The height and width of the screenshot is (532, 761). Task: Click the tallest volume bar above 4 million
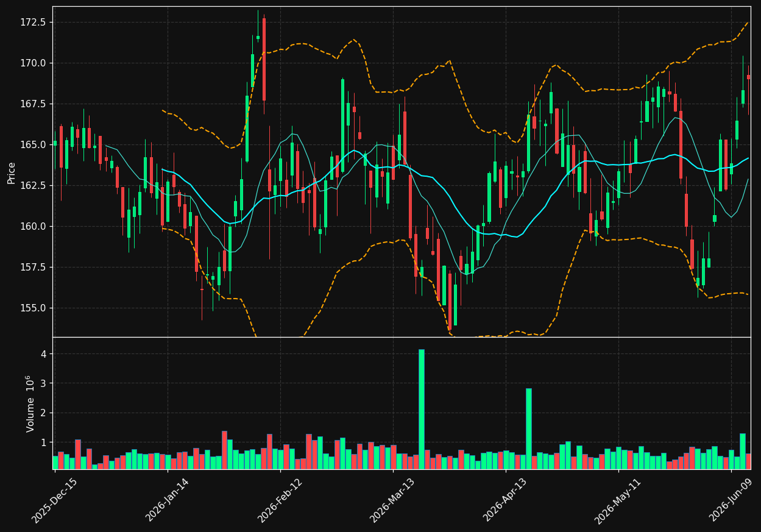(x=421, y=409)
